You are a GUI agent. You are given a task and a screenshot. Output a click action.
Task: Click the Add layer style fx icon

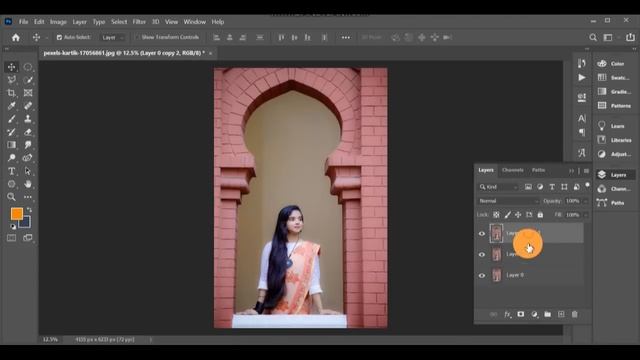click(507, 314)
